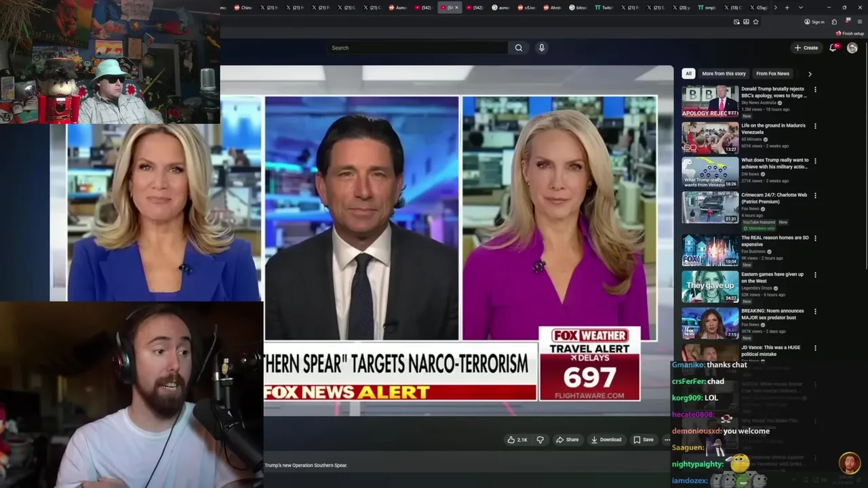Switch to the bitcoin browser tab
Screen dimensions: 868x488
click(578, 7)
